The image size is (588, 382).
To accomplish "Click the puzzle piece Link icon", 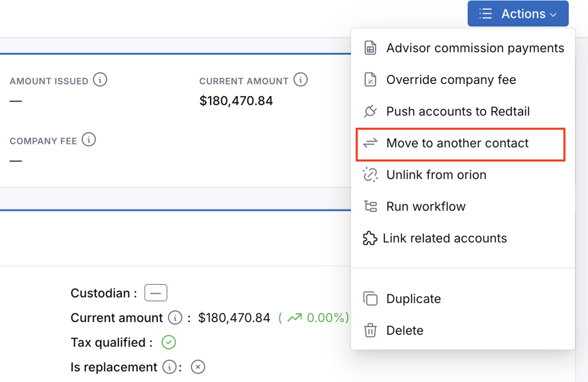I will (369, 238).
